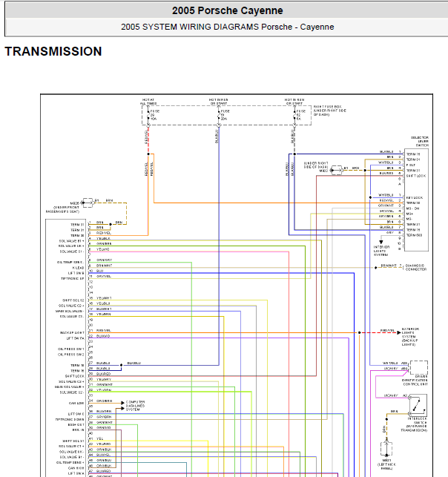This screenshot has width=448, height=477.
Task: Click the "OIL PRESS SW1" pin label
Action: (71, 349)
